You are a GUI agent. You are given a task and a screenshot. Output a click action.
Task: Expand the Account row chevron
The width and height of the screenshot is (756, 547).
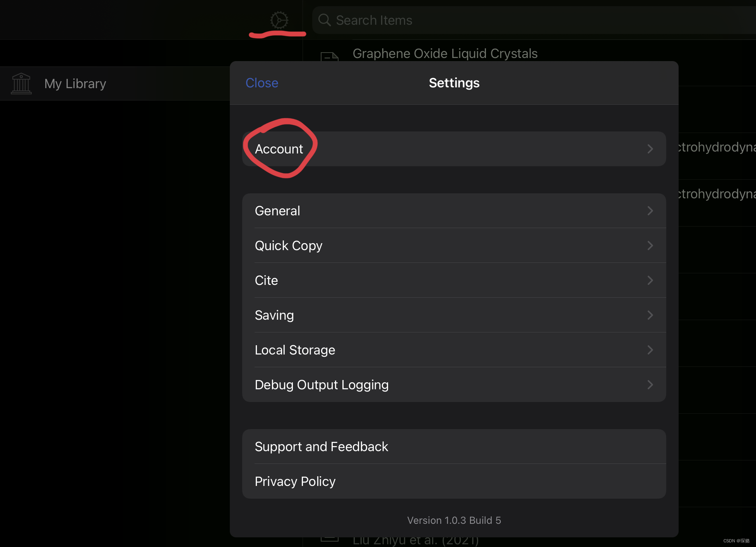tap(650, 149)
